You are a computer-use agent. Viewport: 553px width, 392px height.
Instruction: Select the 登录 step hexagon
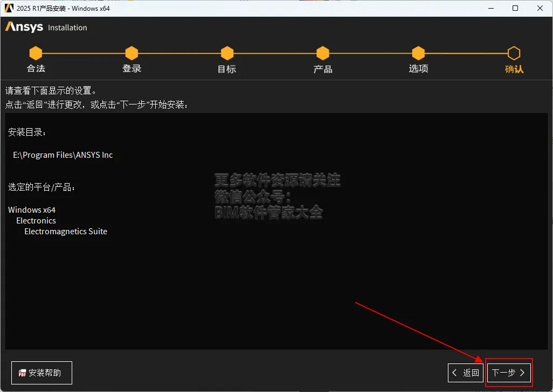click(x=132, y=53)
